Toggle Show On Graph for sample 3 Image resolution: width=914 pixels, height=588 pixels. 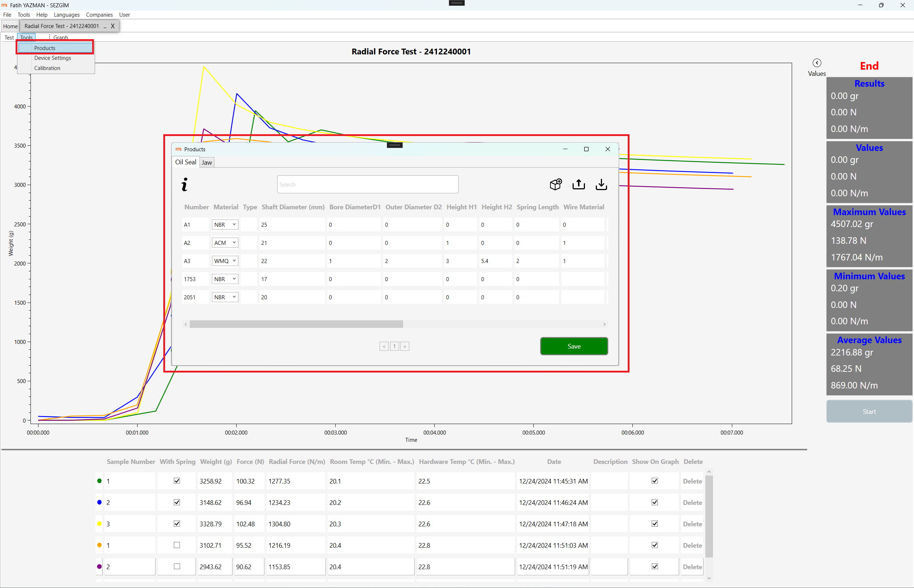pyautogui.click(x=655, y=523)
